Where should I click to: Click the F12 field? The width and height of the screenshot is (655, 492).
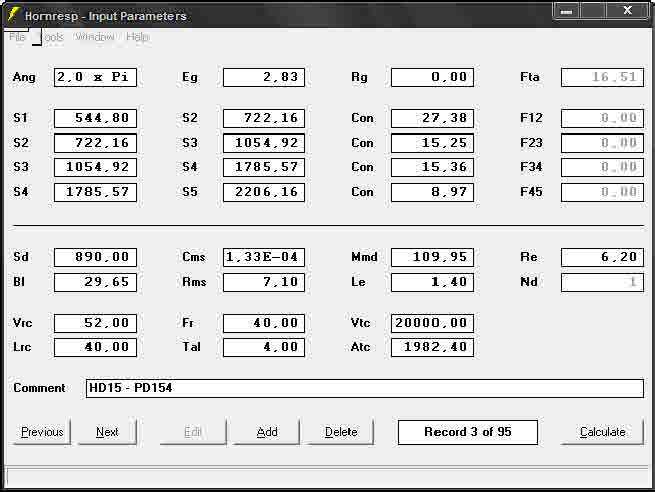pos(602,118)
